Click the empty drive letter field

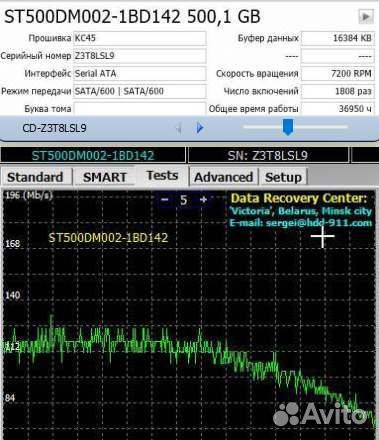pos(140,109)
